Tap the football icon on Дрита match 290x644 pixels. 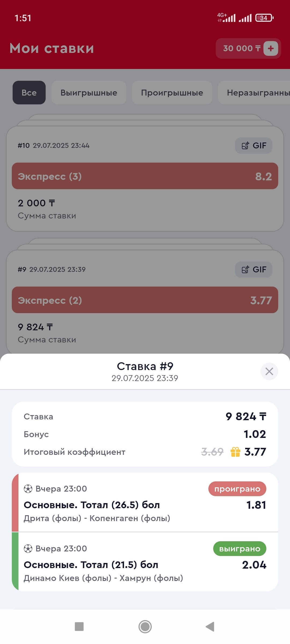point(28,489)
